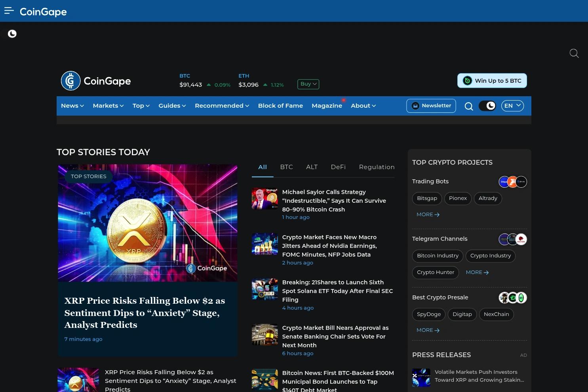
Task: Select the NexChain chip
Action: click(497, 314)
